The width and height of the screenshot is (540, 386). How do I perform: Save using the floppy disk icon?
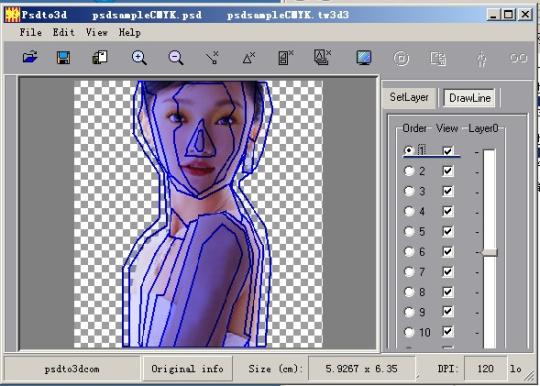pos(63,58)
